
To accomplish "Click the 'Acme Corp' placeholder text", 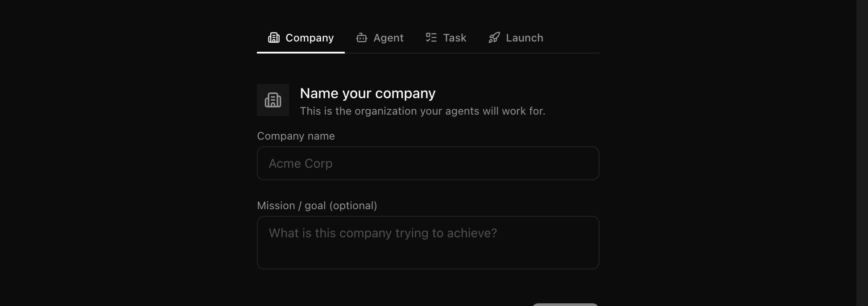I will [x=300, y=164].
